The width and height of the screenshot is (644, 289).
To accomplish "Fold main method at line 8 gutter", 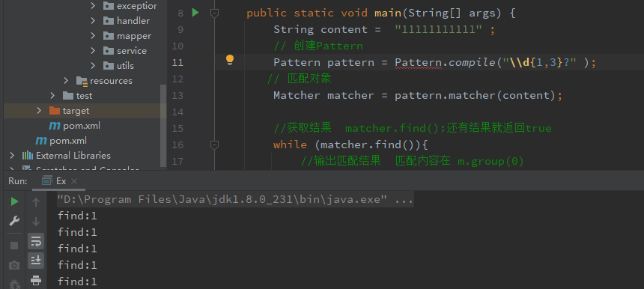I will (x=214, y=13).
